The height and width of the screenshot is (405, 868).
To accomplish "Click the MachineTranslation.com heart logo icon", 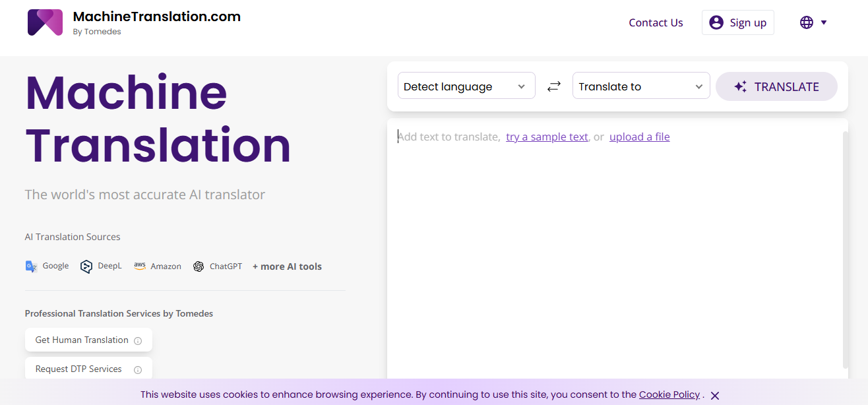I will (x=45, y=22).
